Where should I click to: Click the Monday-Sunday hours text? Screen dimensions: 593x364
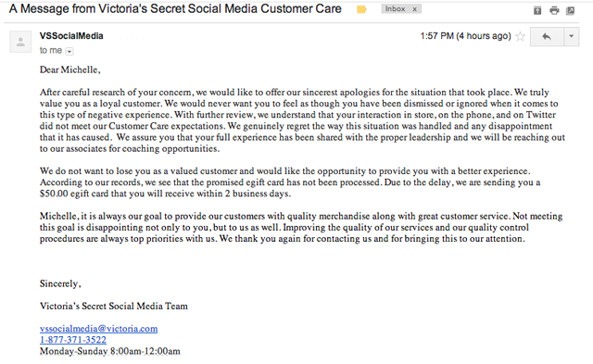point(110,351)
